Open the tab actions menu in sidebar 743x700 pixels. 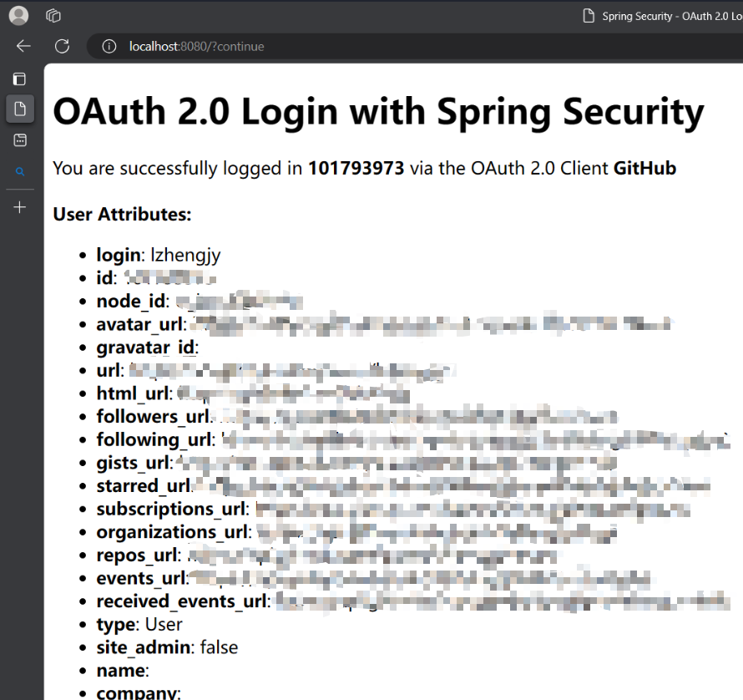(x=20, y=79)
